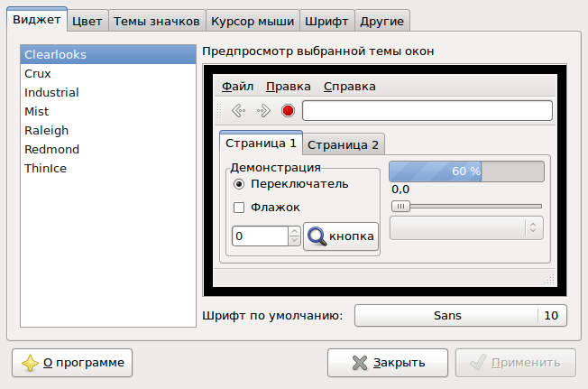Enable the Флажок checkbox

239,208
